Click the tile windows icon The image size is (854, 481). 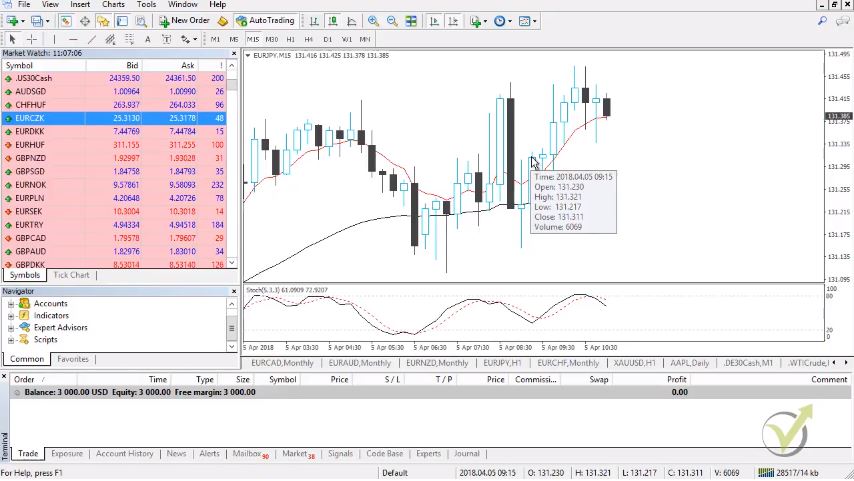pyautogui.click(x=411, y=21)
